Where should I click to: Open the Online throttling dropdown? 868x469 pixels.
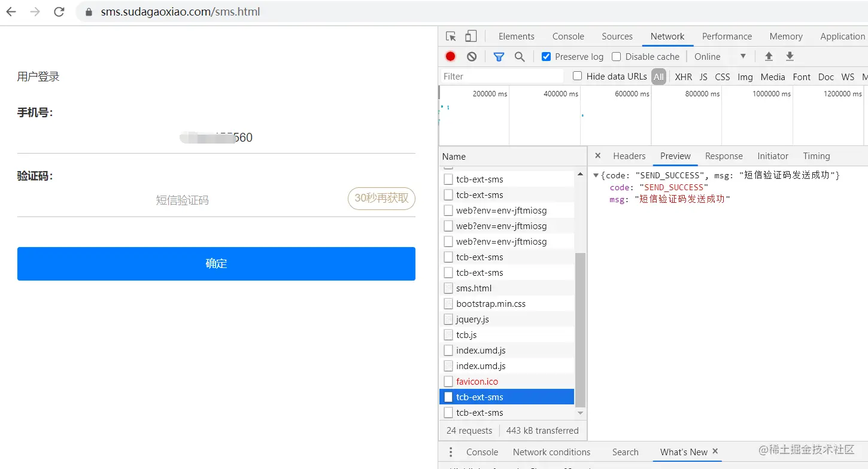point(720,56)
